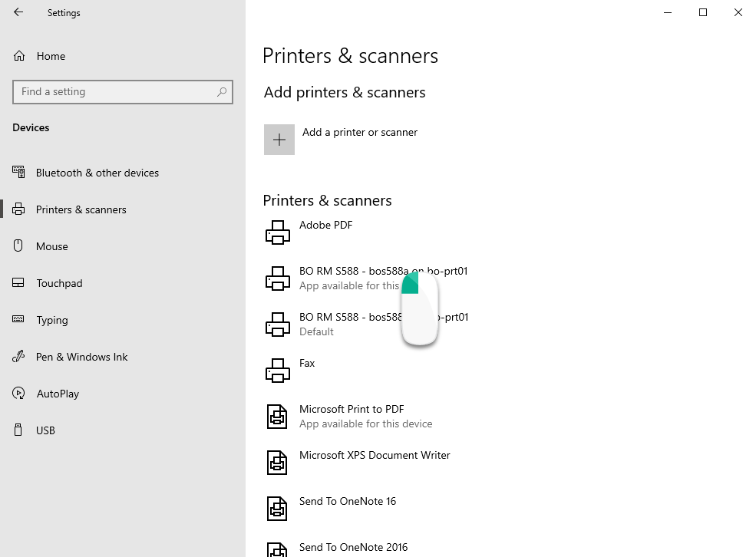Image resolution: width=756 pixels, height=557 pixels.
Task: Click the Microsoft XPS Document Writer icon
Action: (x=277, y=462)
